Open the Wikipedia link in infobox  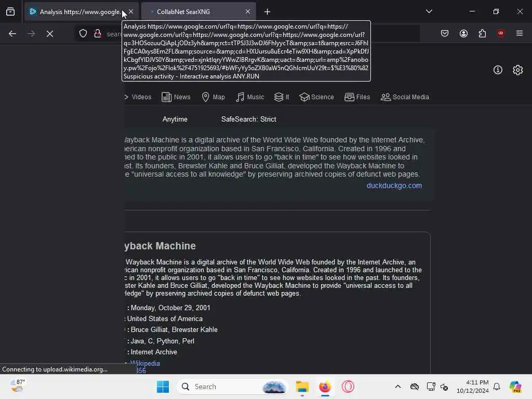145,363
